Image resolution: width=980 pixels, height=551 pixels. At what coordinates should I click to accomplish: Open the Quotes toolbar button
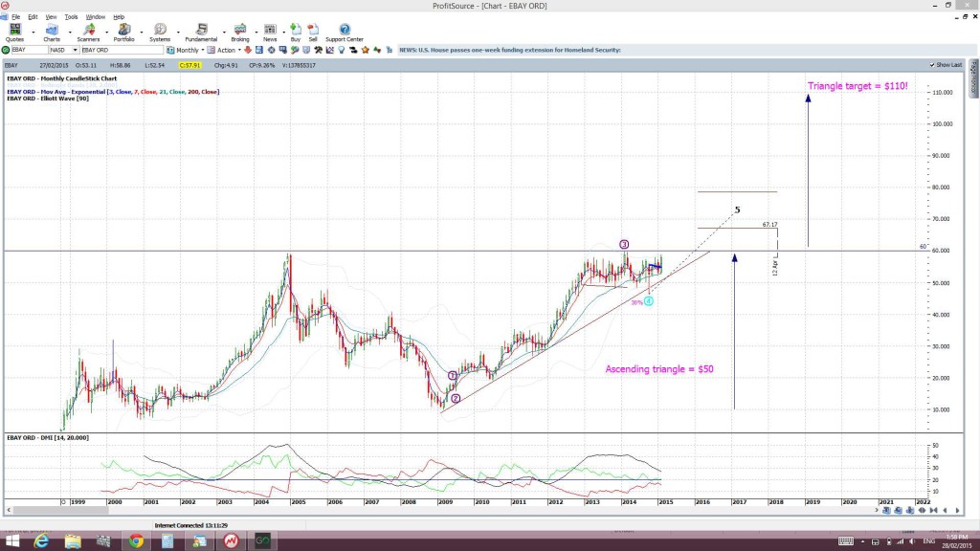coord(14,33)
